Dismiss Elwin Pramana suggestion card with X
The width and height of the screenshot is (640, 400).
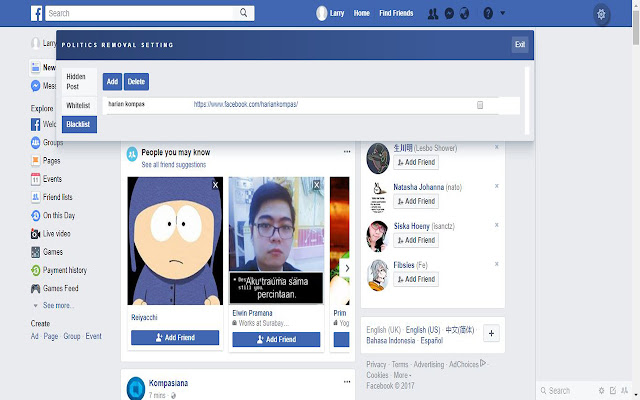tap(316, 185)
